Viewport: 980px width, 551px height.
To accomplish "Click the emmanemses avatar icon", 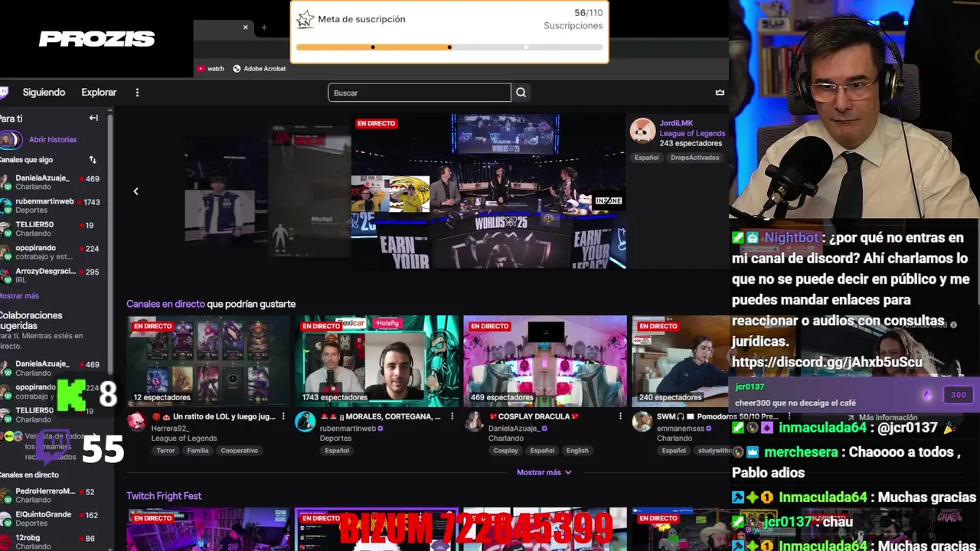I will [x=642, y=422].
